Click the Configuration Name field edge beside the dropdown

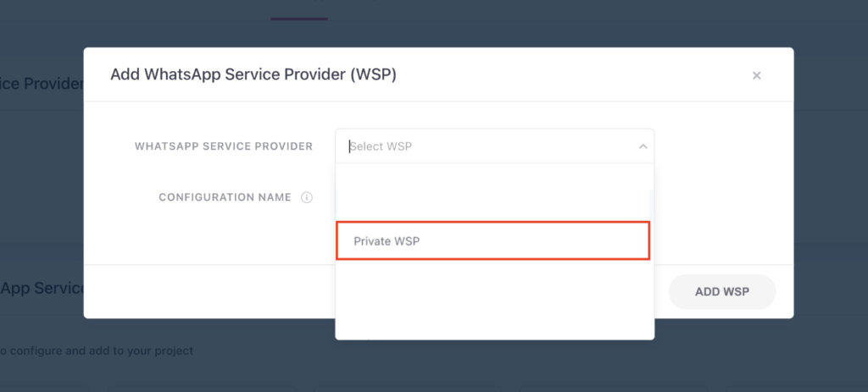click(652, 206)
